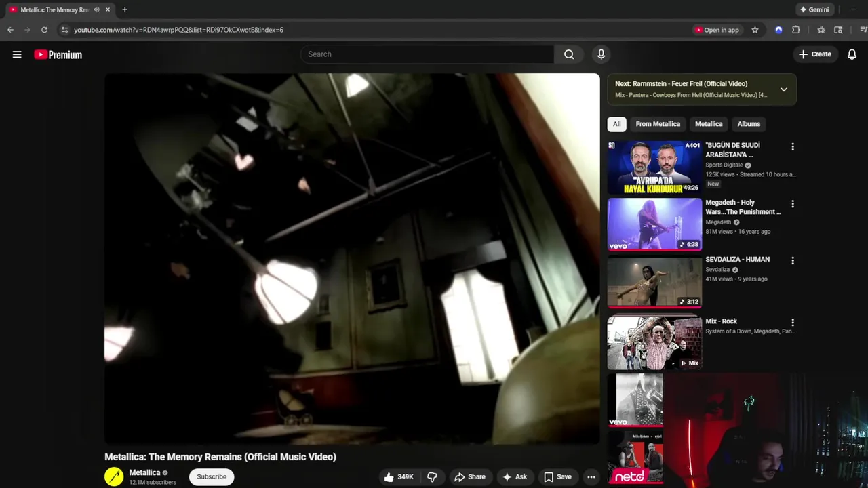Open the YouTube guide hamburger menu
The height and width of the screenshot is (488, 868).
pyautogui.click(x=17, y=54)
